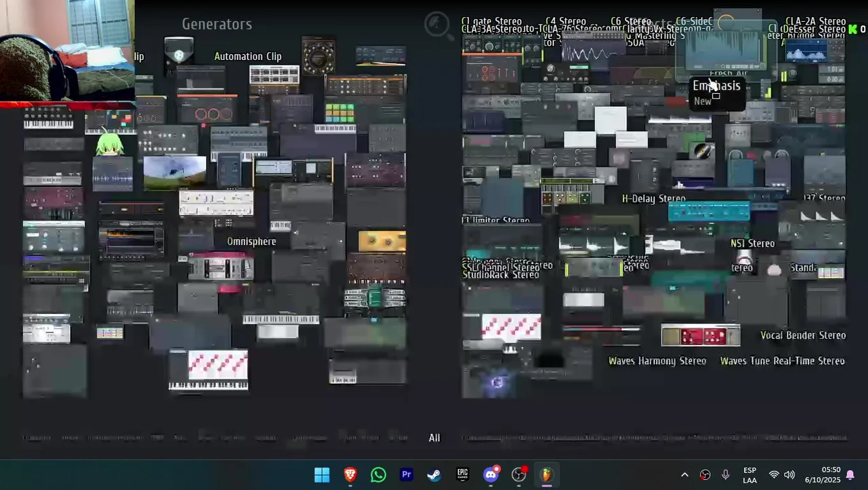The width and height of the screenshot is (868, 490).
Task: Open the glowing purple orb effect thumbnail
Action: click(497, 383)
